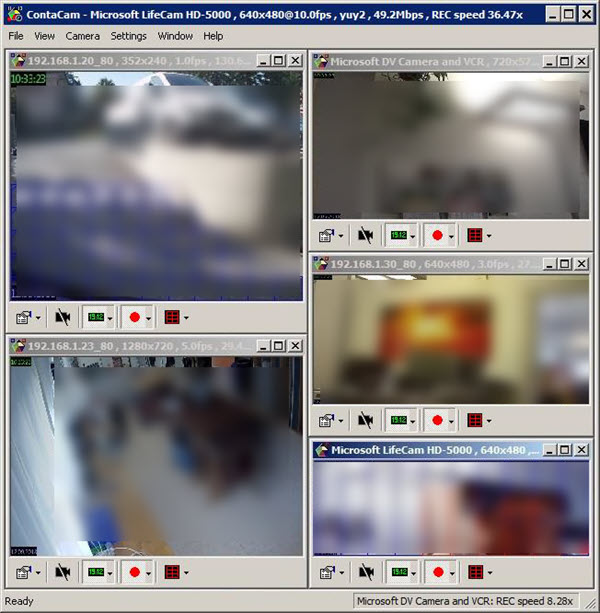Viewport: 600px width, 613px height.
Task: Expand settings dropdown arrow in 192.168.1.30_80 window
Action: coord(341,421)
